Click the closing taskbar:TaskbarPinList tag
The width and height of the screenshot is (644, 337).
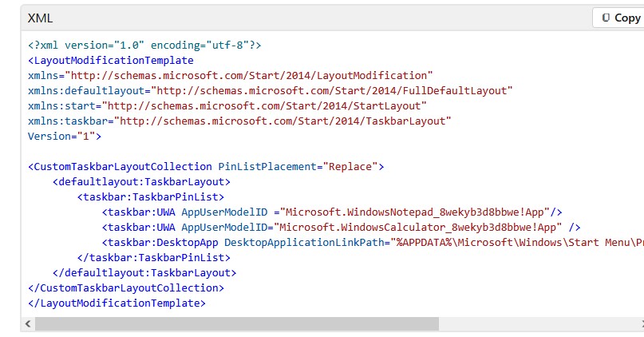[x=153, y=258]
